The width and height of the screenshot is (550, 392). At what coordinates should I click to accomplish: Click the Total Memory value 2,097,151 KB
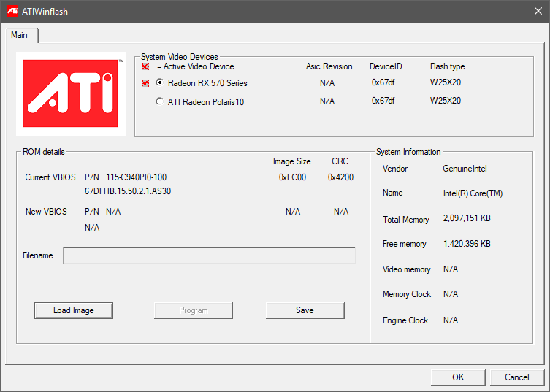tap(467, 218)
